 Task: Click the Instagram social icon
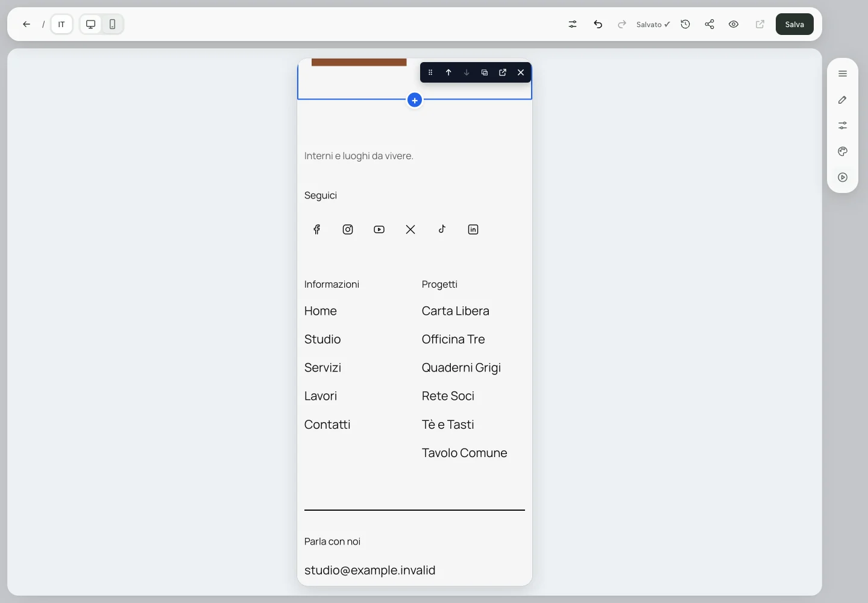pos(348,229)
